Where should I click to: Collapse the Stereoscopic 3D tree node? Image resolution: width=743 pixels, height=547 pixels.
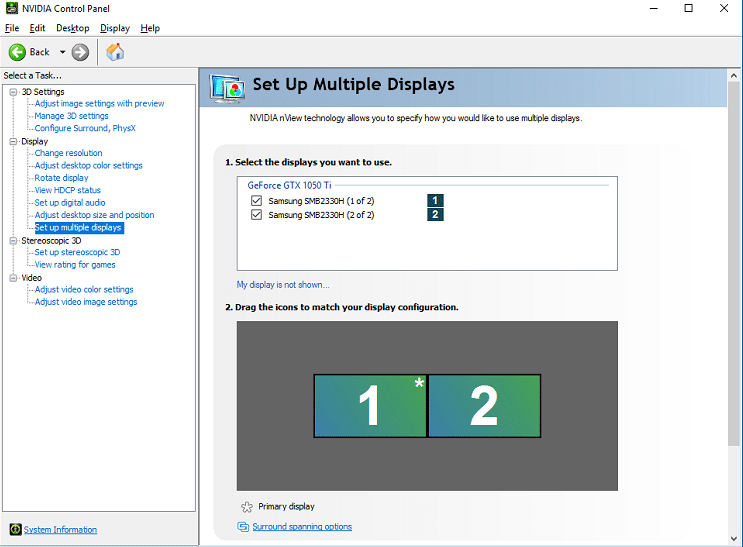(x=13, y=241)
